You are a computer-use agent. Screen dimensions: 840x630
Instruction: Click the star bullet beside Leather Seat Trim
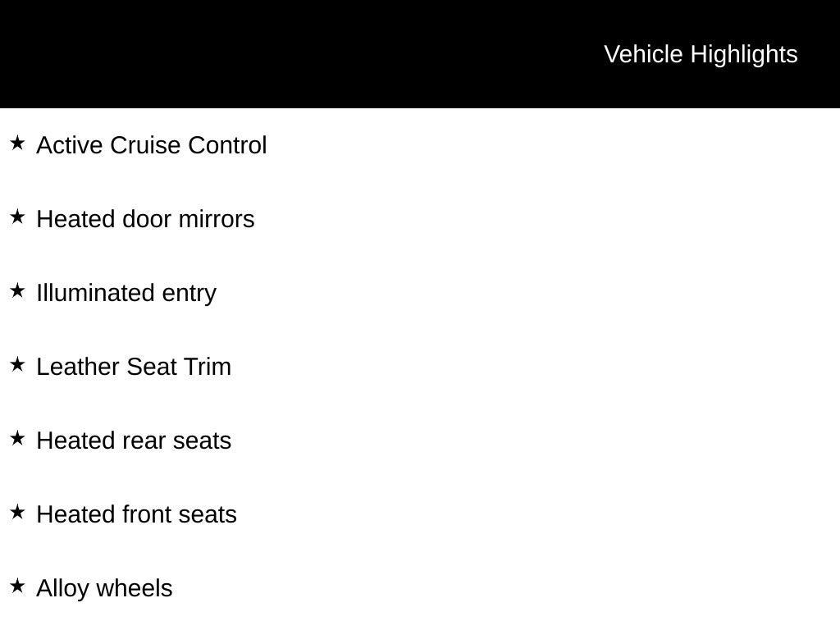coord(17,365)
